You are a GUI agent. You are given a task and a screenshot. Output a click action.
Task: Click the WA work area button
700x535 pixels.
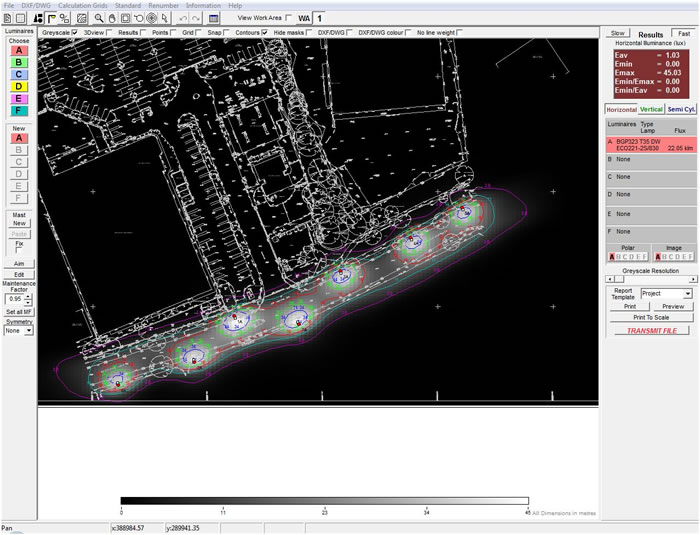(x=304, y=18)
